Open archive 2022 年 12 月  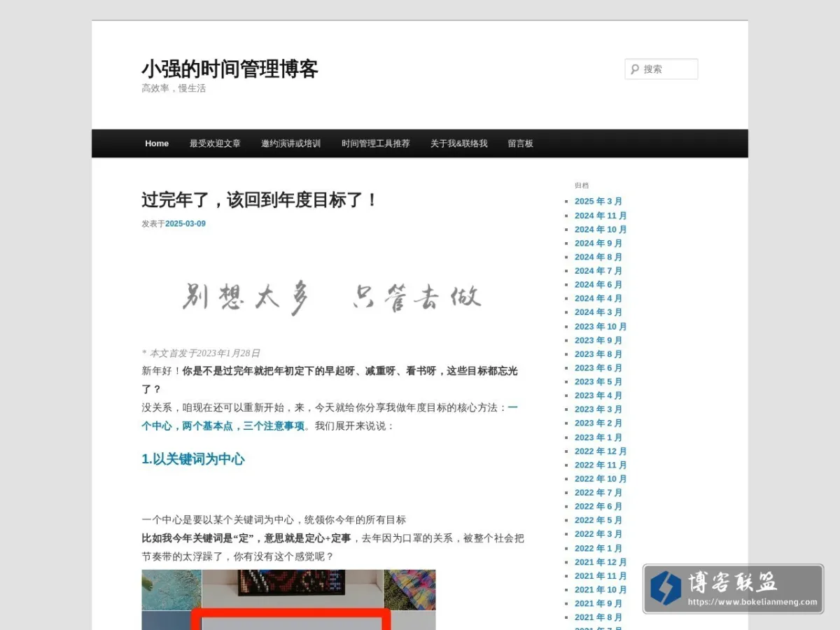point(601,451)
